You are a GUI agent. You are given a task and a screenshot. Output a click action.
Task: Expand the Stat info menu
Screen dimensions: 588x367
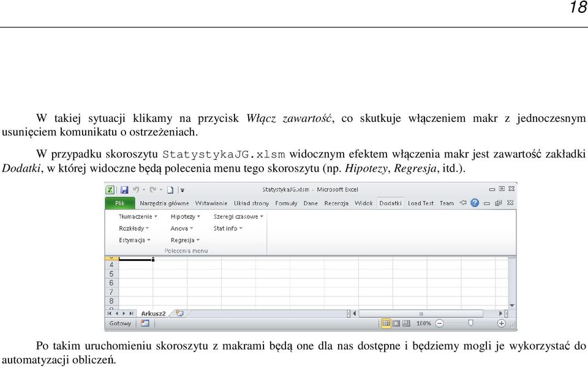pyautogui.click(x=228, y=228)
